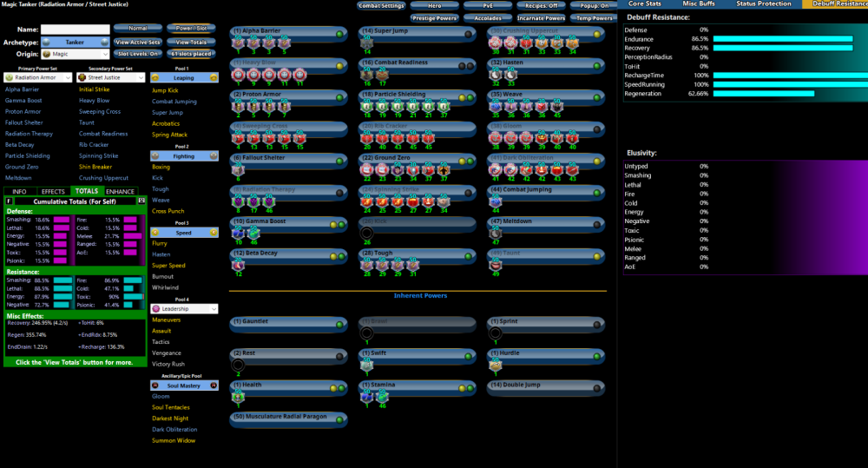Image resolution: width=868 pixels, height=468 pixels.
Task: Click the Fallout Shelter enhancement slot
Action: 237,169
